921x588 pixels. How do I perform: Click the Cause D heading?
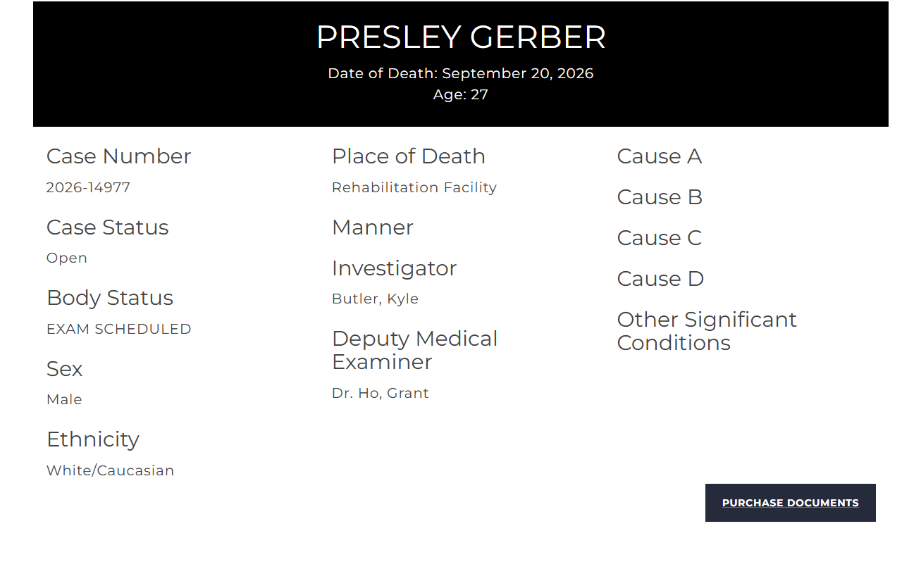click(x=661, y=279)
